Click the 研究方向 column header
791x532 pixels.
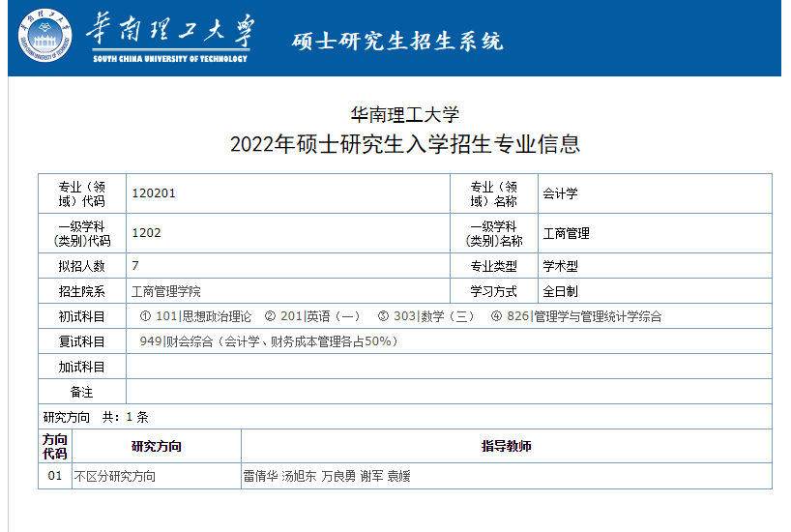pyautogui.click(x=157, y=446)
